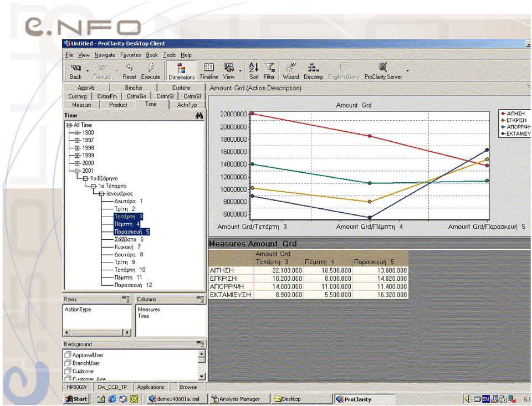
Task: Click the Reset toolbar icon
Action: pos(129,71)
